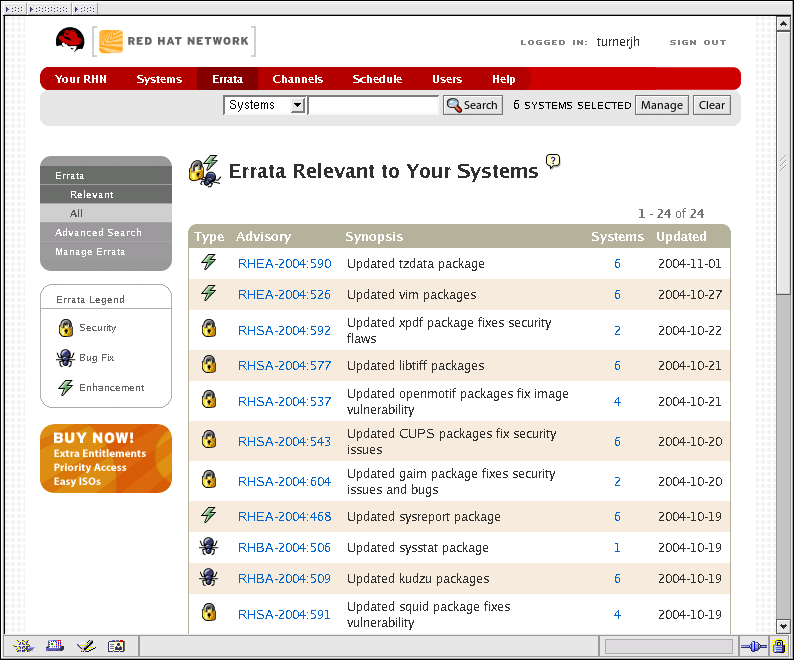Click systems count 1 for RHBA-2004:506

tap(617, 548)
